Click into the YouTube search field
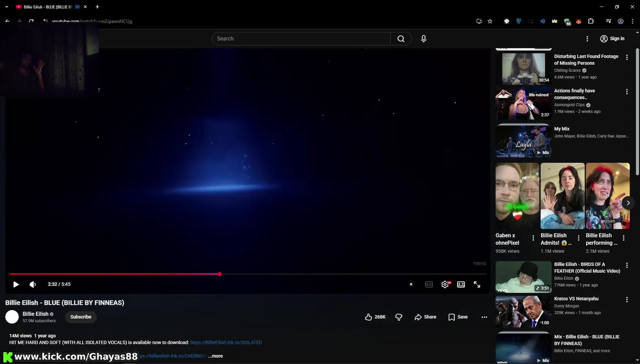Screen dimensions: 640x364 point(301,39)
